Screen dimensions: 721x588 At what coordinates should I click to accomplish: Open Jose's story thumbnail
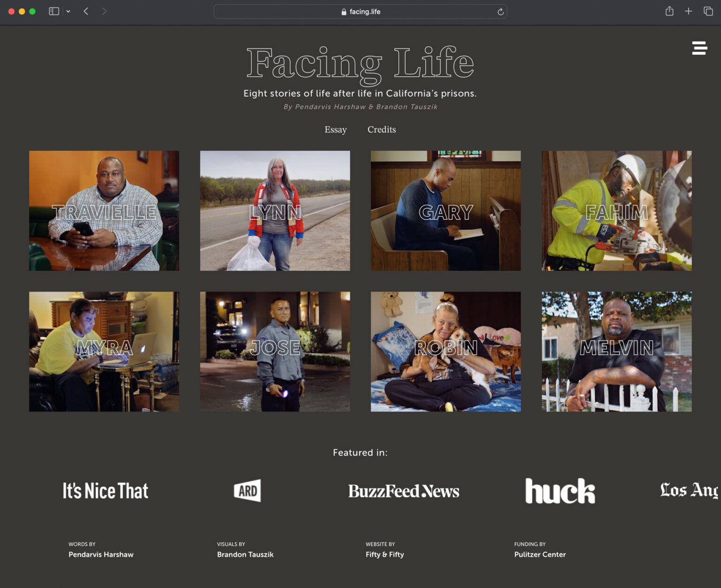[x=275, y=352]
